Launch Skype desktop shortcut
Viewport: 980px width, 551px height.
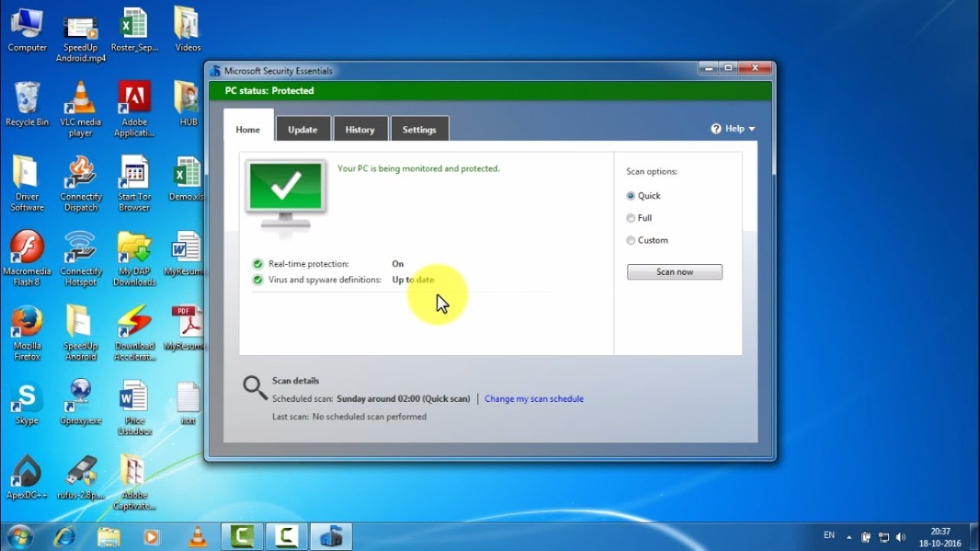27,403
